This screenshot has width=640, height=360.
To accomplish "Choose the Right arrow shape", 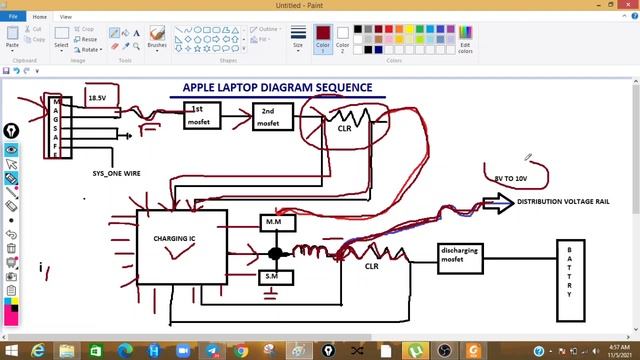I will pyautogui.click(x=216, y=40).
